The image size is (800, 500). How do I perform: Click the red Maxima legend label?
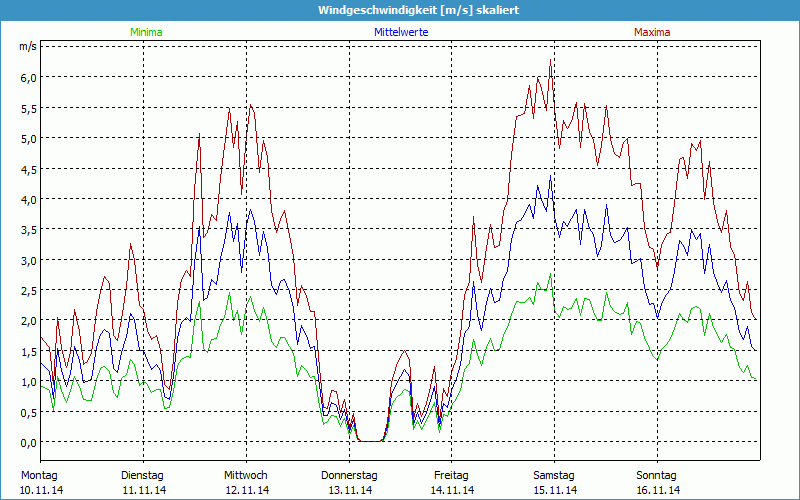[x=652, y=32]
